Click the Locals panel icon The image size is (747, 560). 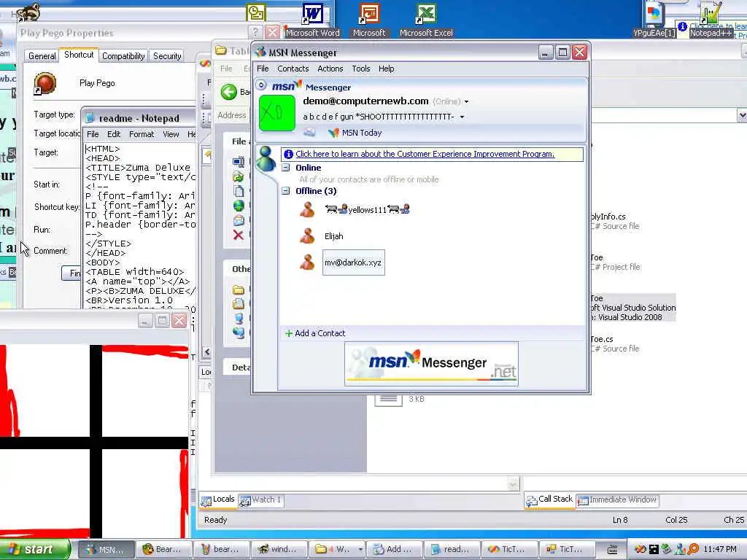click(x=206, y=500)
